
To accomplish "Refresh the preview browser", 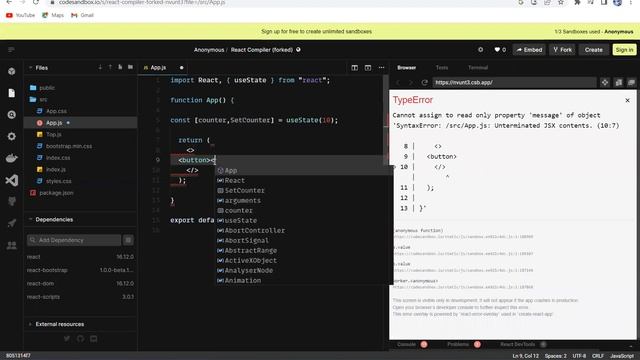I will point(424,82).
